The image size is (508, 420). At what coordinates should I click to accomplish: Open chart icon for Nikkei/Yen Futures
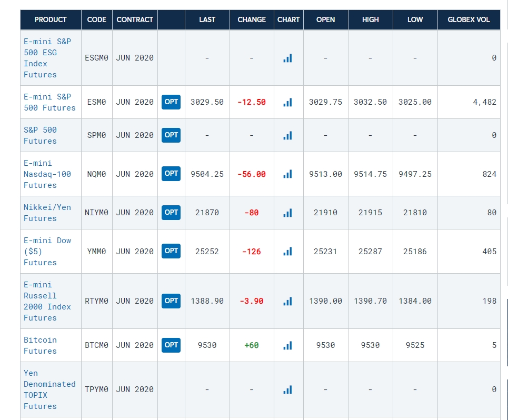pos(288,213)
